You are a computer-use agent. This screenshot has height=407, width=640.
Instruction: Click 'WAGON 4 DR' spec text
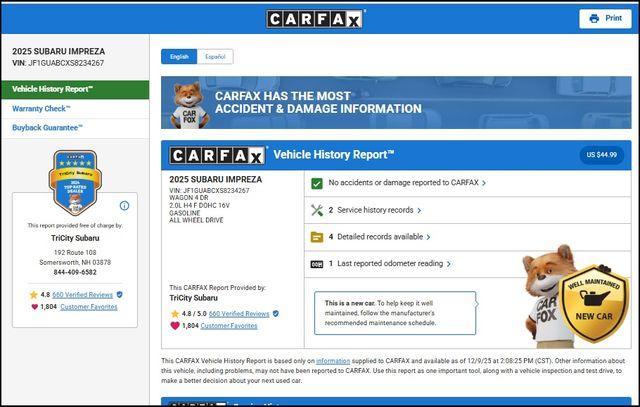pyautogui.click(x=189, y=198)
